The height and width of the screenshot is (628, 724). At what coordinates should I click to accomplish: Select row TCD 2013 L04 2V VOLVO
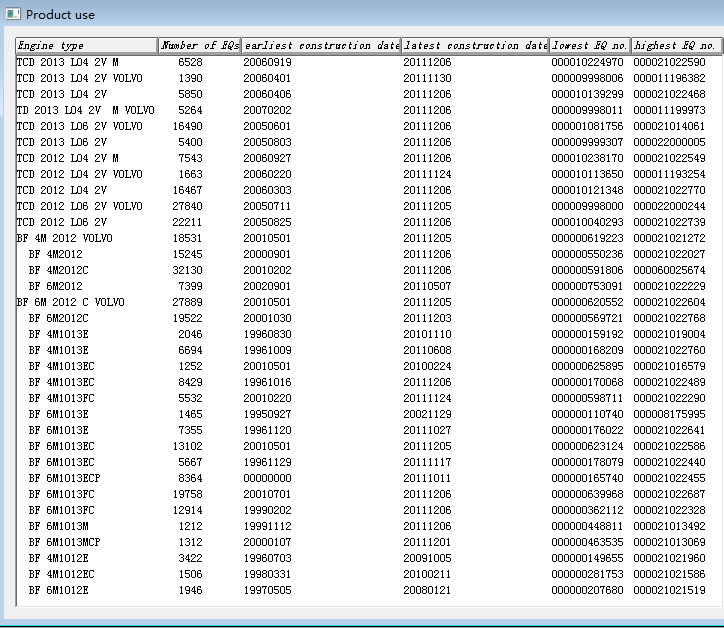tap(368, 78)
